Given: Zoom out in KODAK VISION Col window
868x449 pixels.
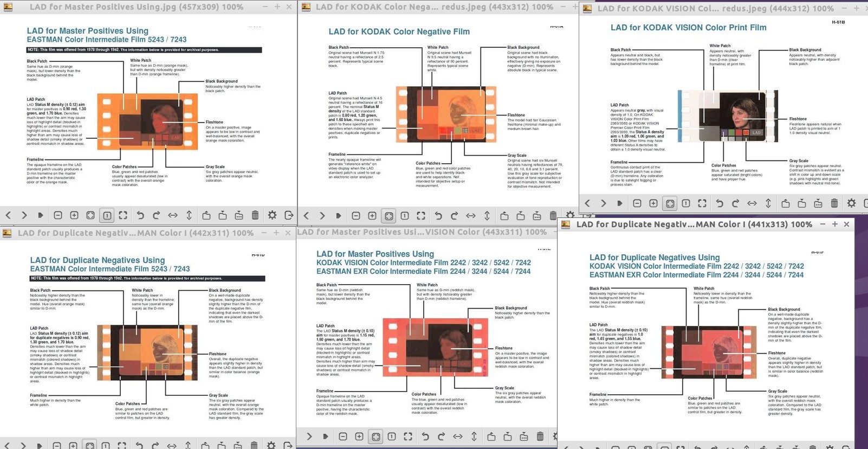Looking at the screenshot, I should (x=637, y=203).
